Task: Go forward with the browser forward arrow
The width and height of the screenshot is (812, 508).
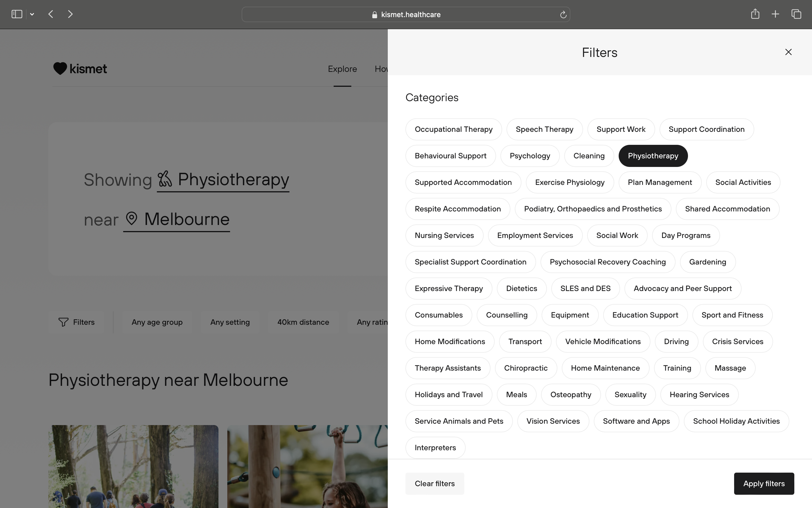Action: (70, 14)
